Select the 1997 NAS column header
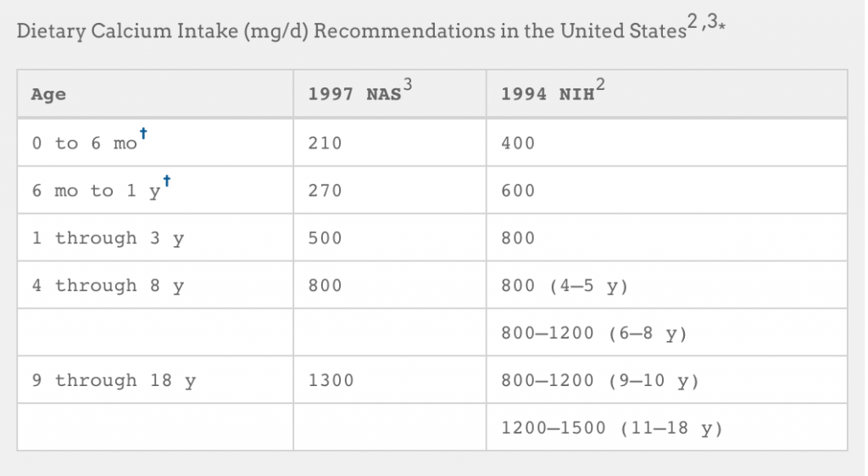868x476 pixels. click(390, 93)
